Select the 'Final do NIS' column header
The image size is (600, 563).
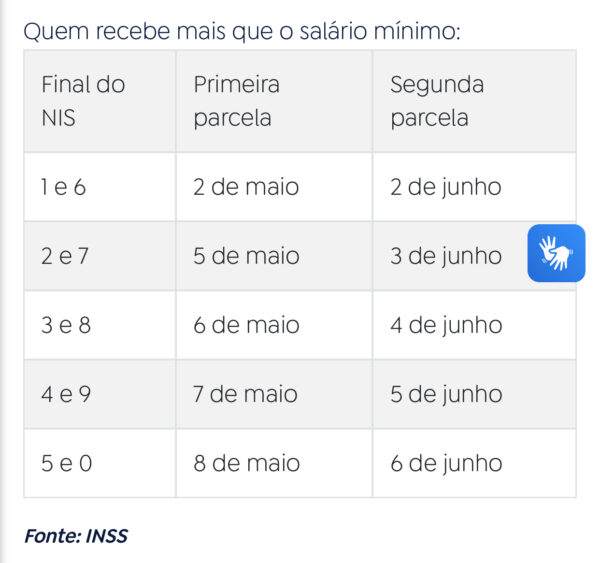coord(83,101)
